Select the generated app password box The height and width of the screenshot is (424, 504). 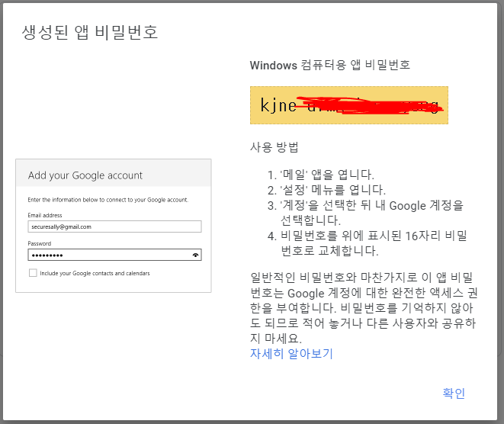[x=349, y=105]
